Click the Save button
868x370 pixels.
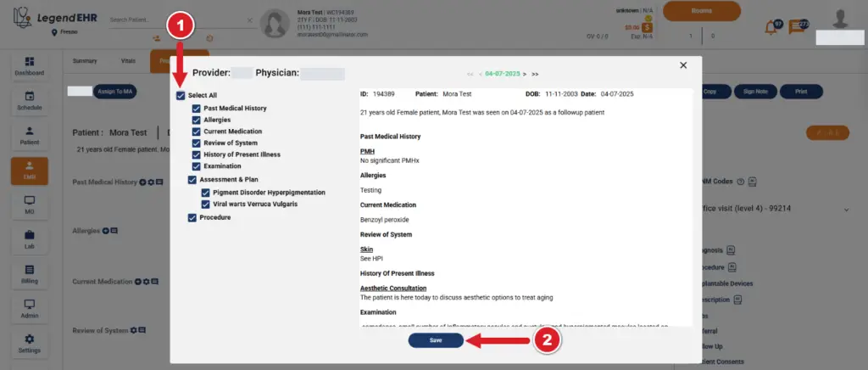point(436,340)
